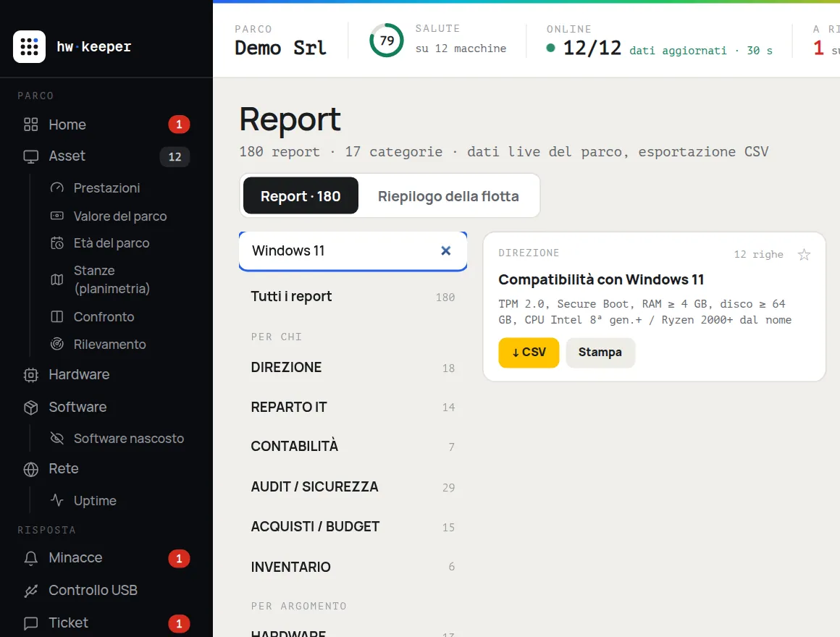Filter reports by AUDIT / SICUREZZA

click(353, 487)
